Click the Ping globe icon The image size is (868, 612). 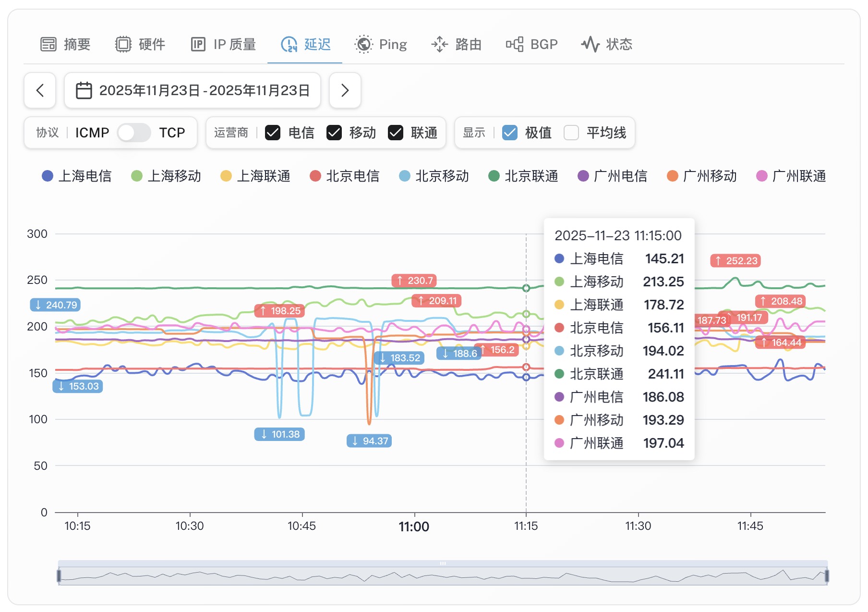tap(364, 44)
